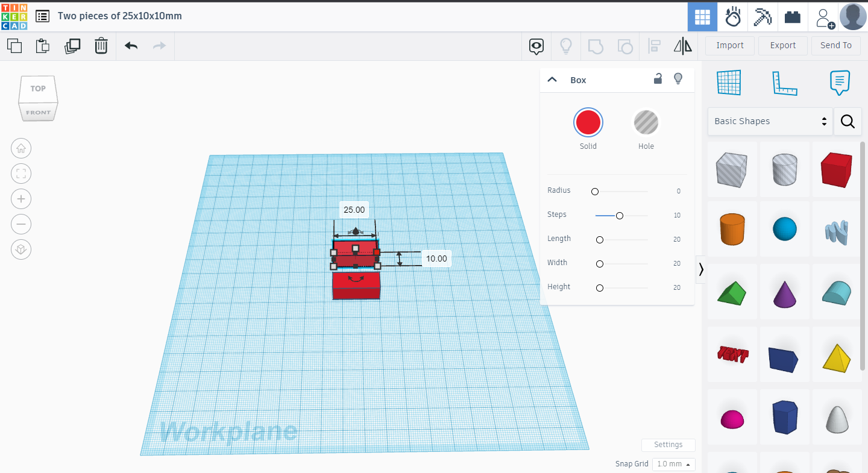Screen dimensions: 868x473
Task: Click the Fit all in view icon
Action: 21,174
